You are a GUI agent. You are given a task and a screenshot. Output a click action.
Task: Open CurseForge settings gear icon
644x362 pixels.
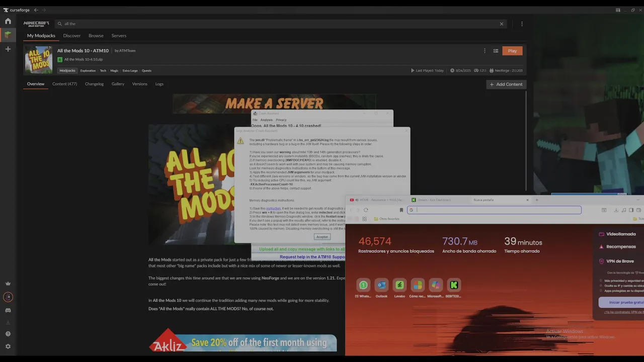pos(8,346)
